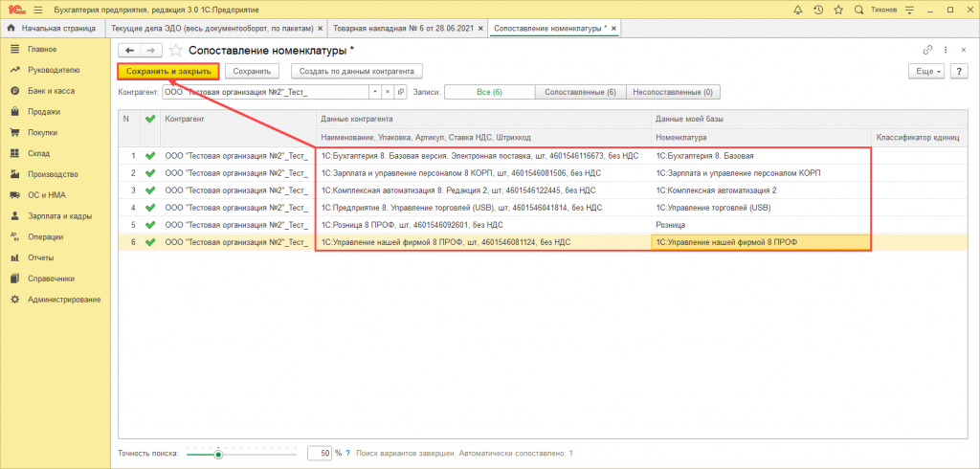Open ОС и НМА section
This screenshot has width=980, height=469.
pyautogui.click(x=47, y=195)
